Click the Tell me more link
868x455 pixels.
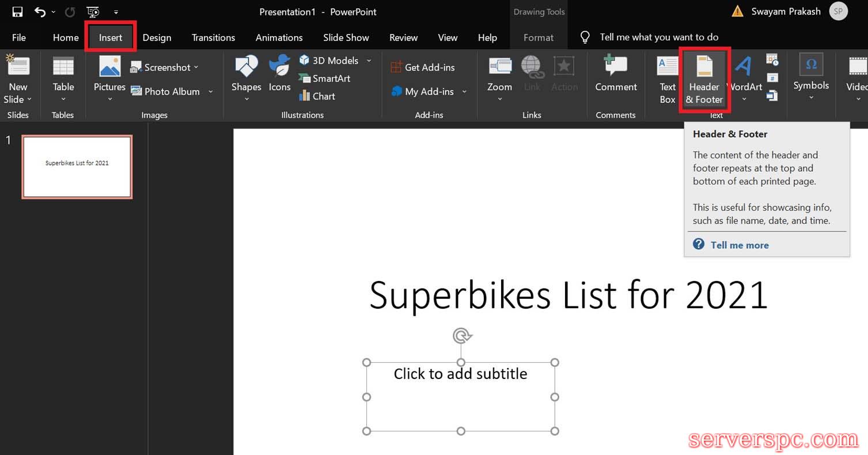pyautogui.click(x=740, y=245)
